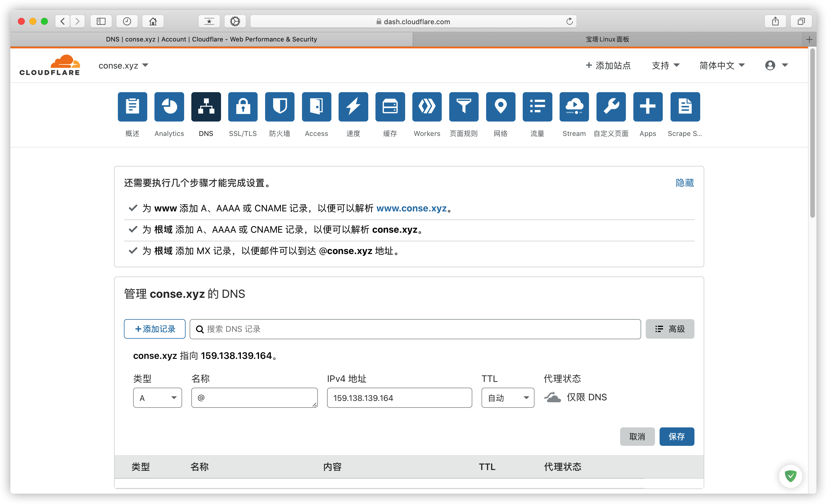Open the Stream cloud icon
The height and width of the screenshot is (504, 827).
click(x=574, y=107)
